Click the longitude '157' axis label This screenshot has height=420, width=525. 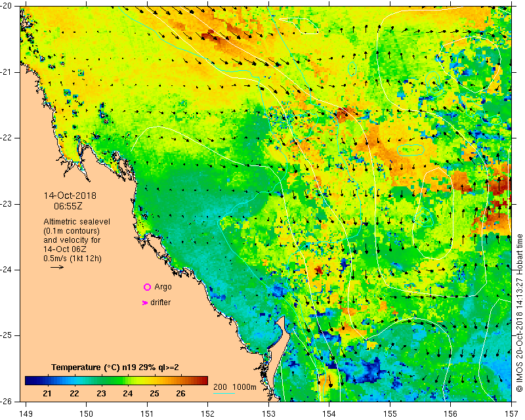tap(512, 413)
